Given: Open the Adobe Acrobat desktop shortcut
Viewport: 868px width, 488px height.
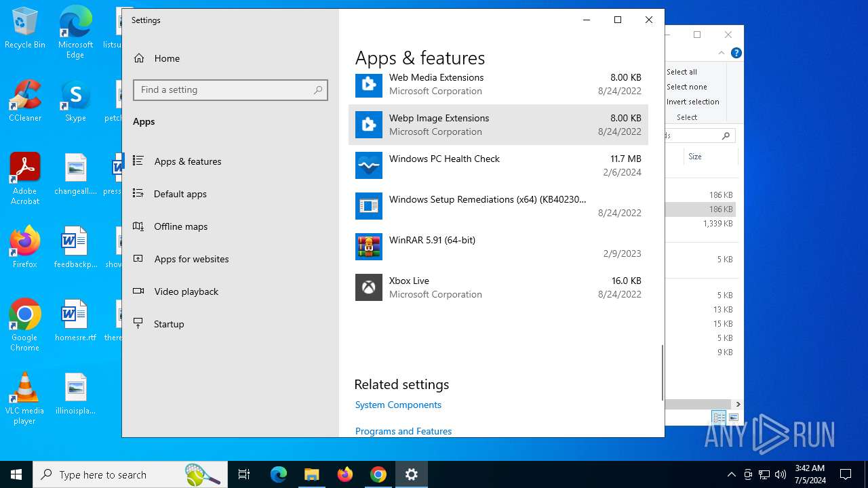Looking at the screenshot, I should pos(25,179).
